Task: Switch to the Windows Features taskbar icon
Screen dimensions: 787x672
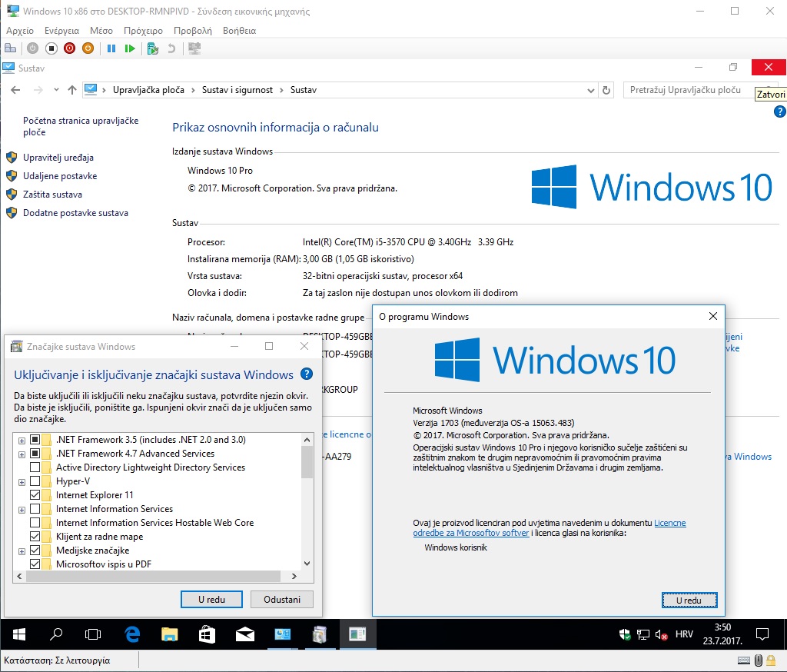Action: (320, 634)
